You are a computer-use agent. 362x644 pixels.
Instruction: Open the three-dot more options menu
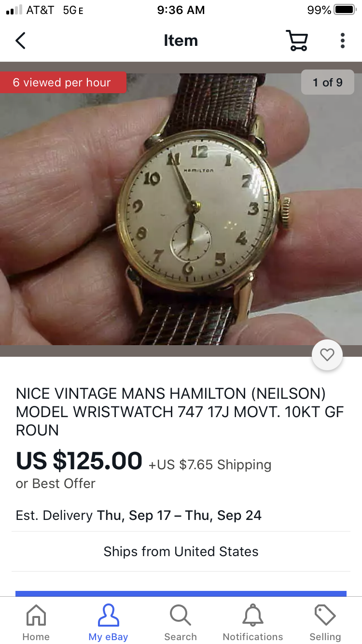(x=342, y=41)
